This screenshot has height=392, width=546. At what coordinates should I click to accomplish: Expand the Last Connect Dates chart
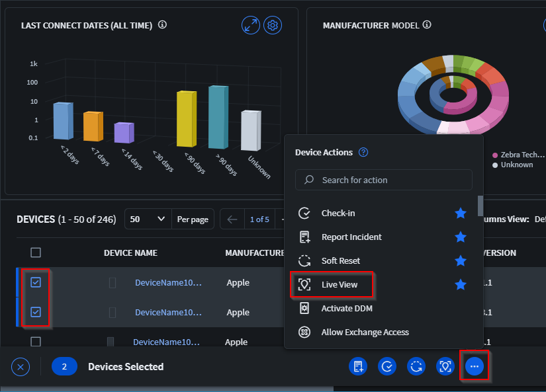pyautogui.click(x=251, y=26)
